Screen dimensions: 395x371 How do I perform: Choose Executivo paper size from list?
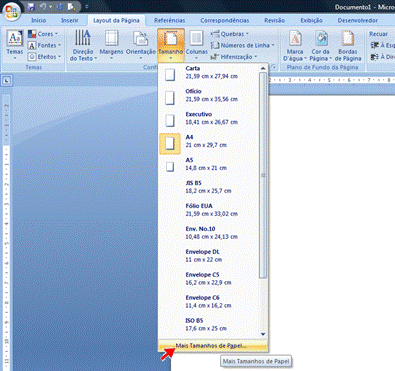[x=209, y=118]
